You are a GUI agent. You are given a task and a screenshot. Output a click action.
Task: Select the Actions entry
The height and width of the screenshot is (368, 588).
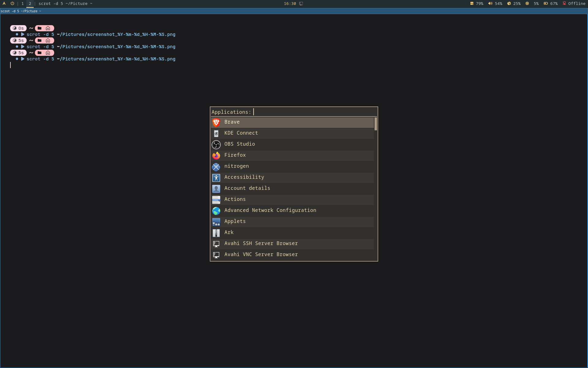pyautogui.click(x=292, y=200)
